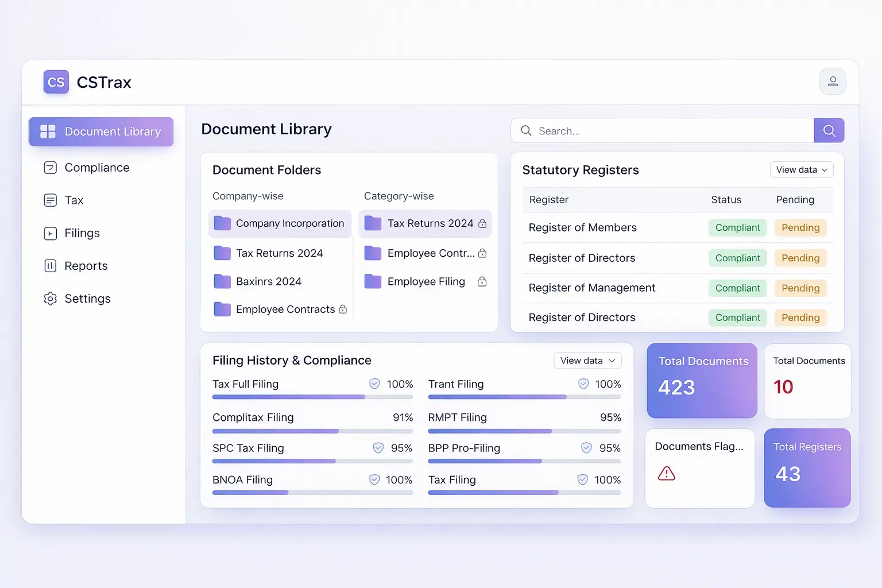Open Filings section in sidebar
882x588 pixels.
[x=82, y=233]
